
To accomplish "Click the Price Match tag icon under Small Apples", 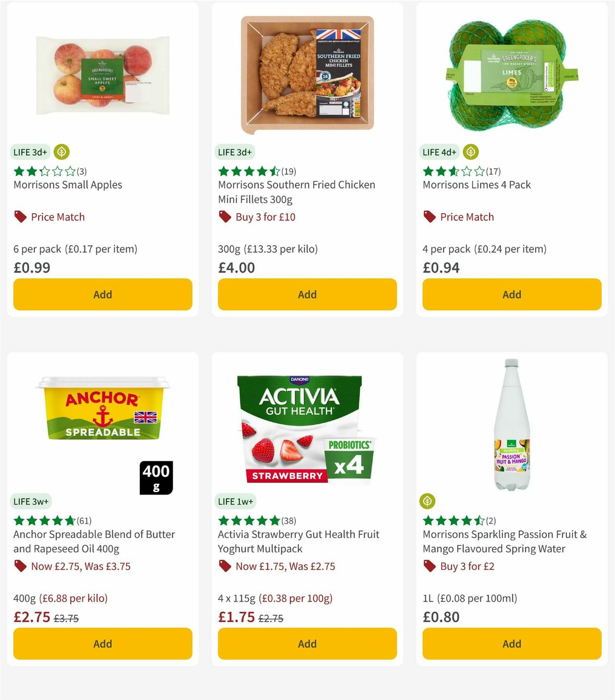I will click(x=20, y=216).
